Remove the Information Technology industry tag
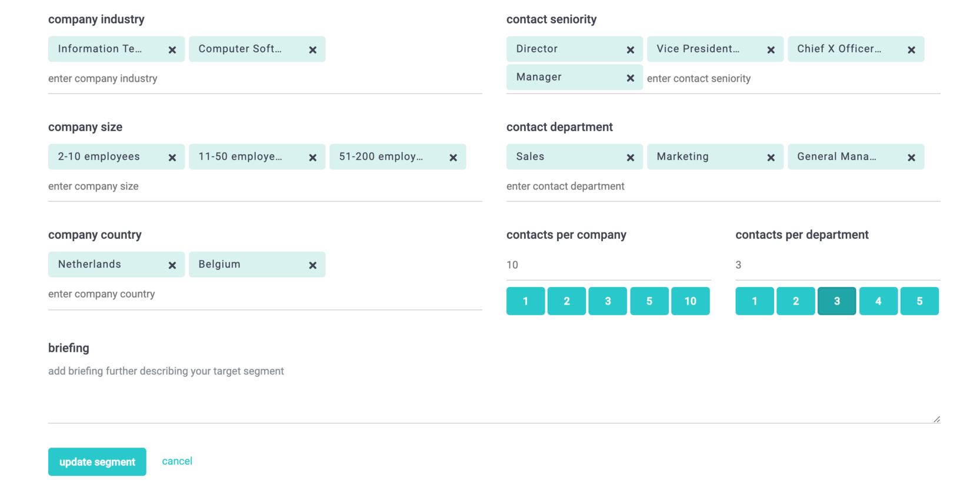The image size is (980, 500). point(172,50)
